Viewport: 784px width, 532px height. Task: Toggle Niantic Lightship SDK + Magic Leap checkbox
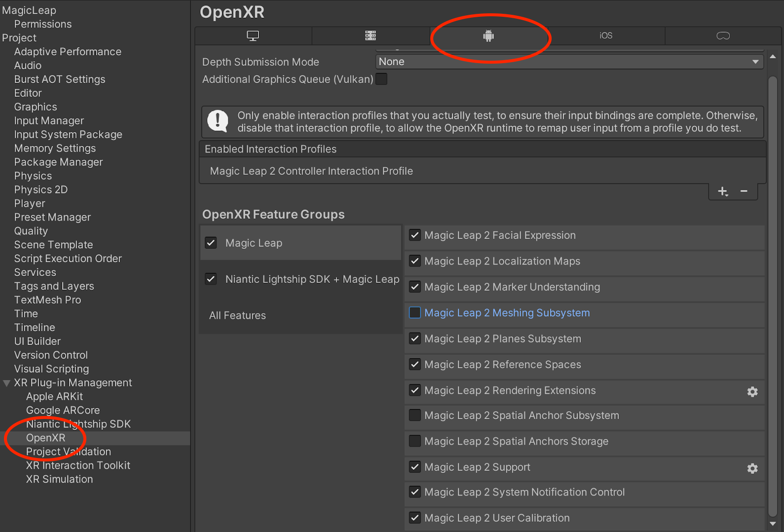click(211, 279)
